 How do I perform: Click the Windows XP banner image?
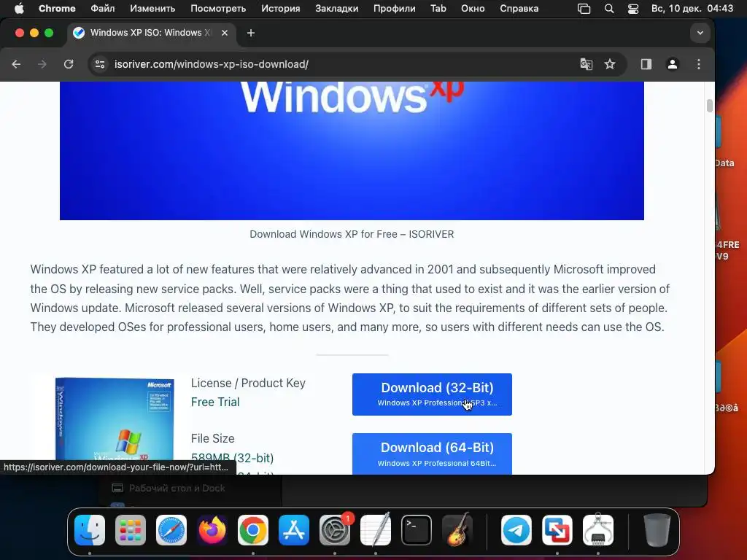coord(352,150)
